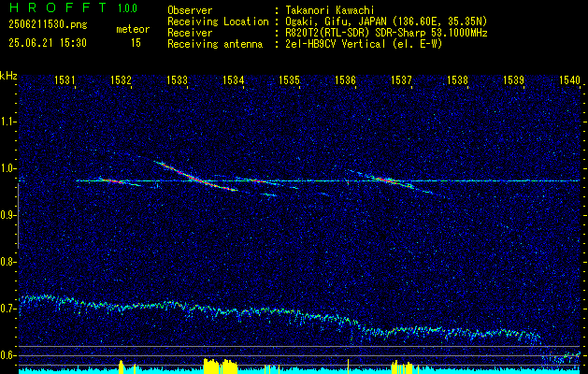Click the 1531 time marker
588x374 pixels.
click(x=65, y=79)
